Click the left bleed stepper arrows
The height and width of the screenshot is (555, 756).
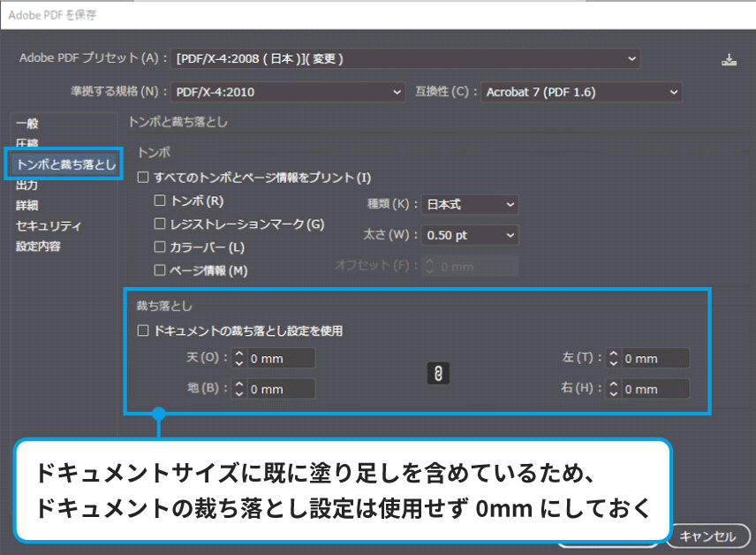613,359
